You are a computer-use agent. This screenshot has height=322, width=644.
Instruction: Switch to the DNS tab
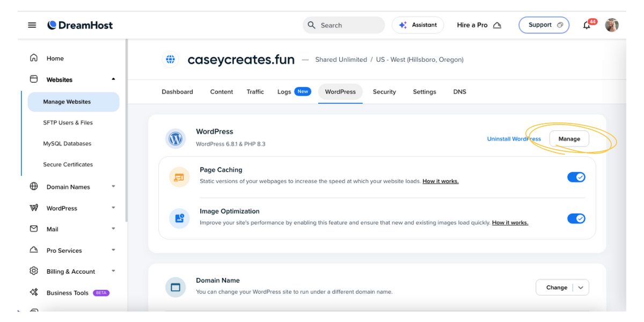(x=460, y=92)
